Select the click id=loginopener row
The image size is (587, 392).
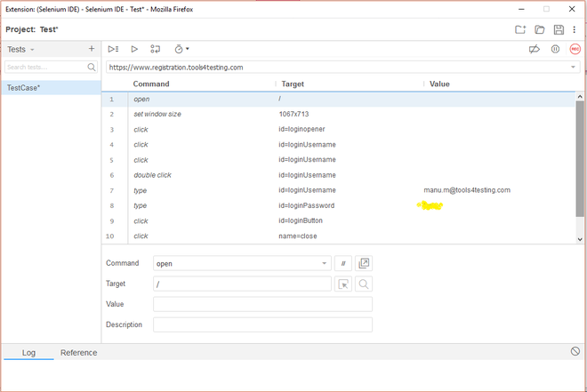[338, 130]
